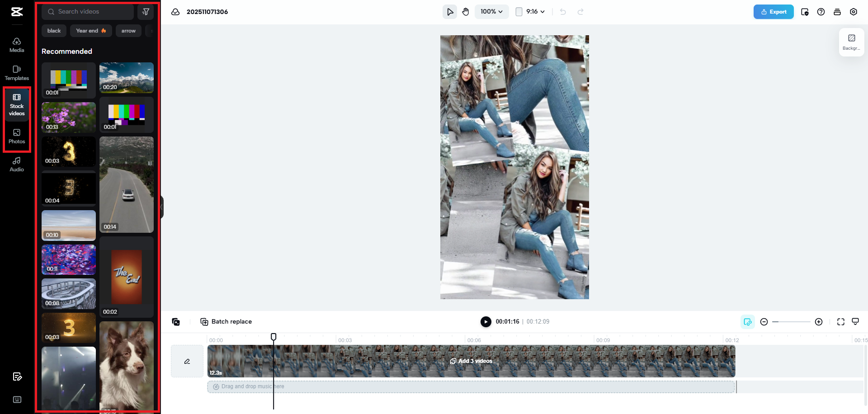The width and height of the screenshot is (868, 414).
Task: Select the black filter tag
Action: tap(54, 31)
